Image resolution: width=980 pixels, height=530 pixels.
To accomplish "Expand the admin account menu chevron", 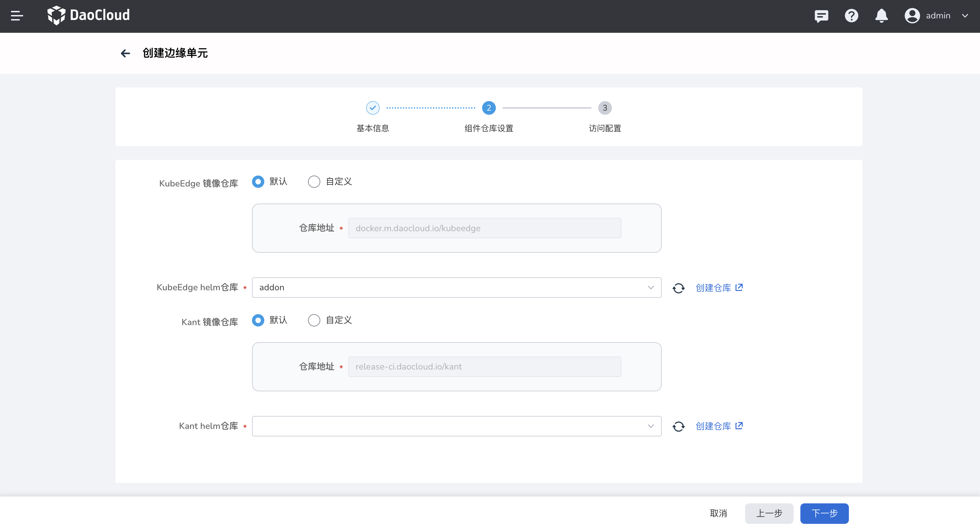I will click(965, 16).
